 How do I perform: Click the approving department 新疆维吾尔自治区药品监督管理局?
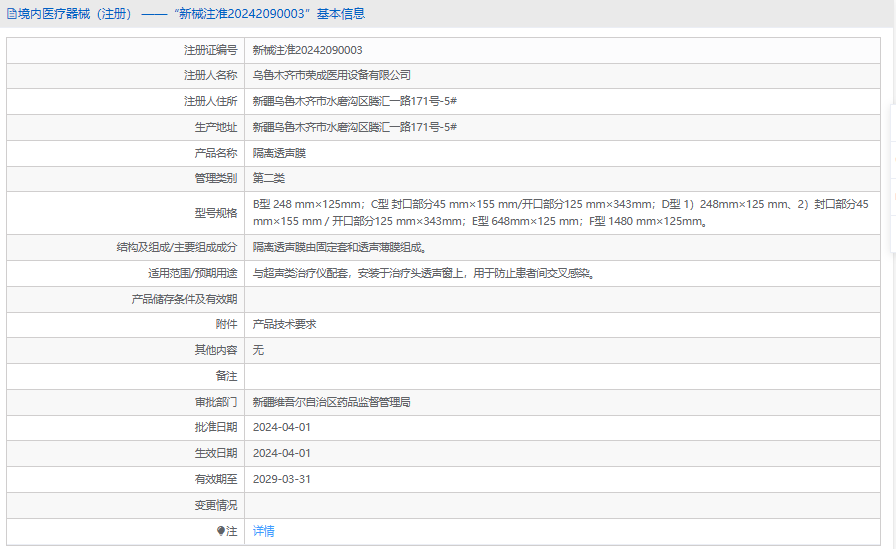click(331, 402)
